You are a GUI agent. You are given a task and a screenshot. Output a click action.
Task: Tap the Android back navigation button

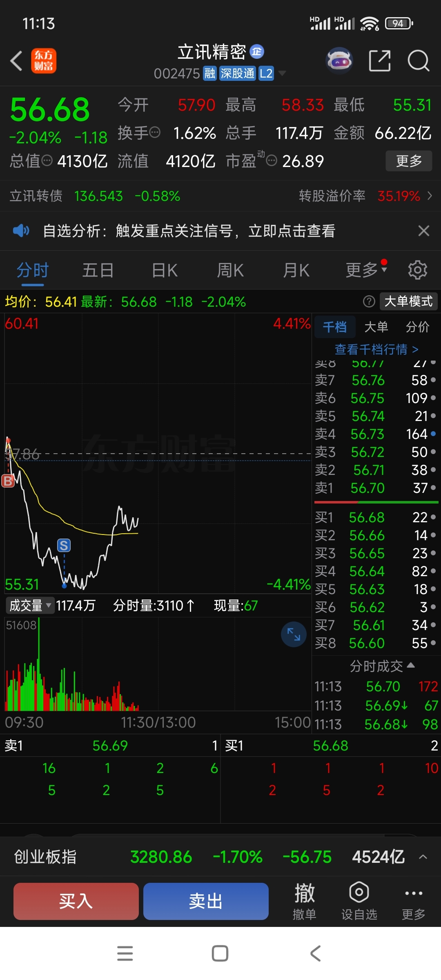(x=315, y=953)
